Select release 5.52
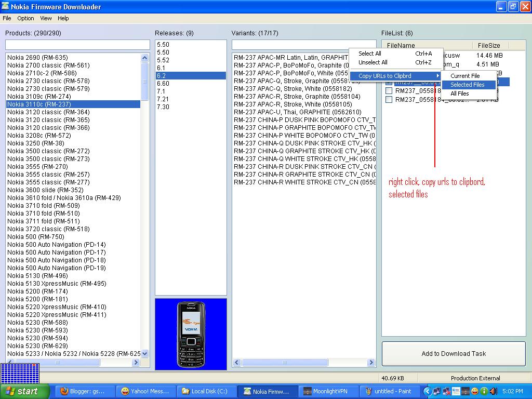 point(191,60)
